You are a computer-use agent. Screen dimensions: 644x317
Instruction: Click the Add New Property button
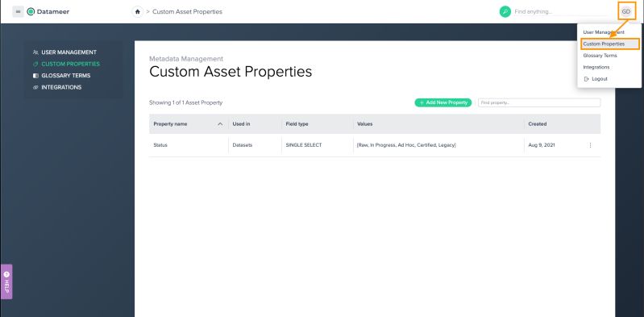coord(443,102)
